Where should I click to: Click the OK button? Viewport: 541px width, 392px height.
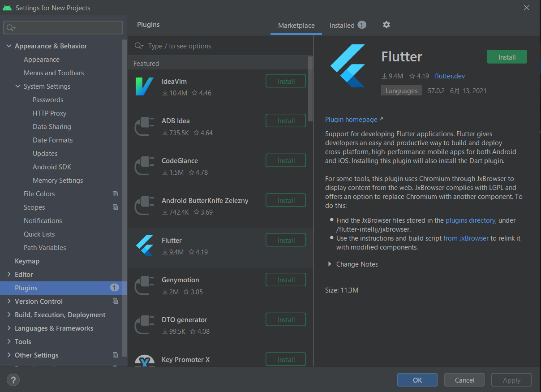pos(417,380)
